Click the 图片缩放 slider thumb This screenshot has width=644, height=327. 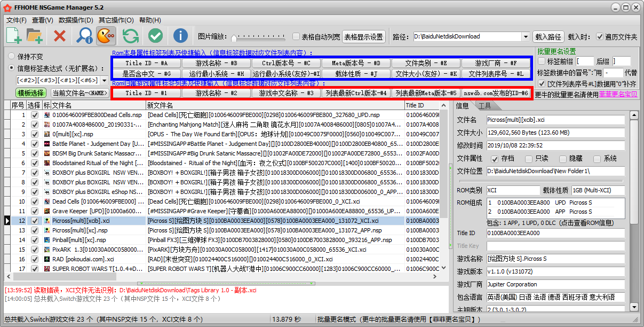click(x=234, y=37)
